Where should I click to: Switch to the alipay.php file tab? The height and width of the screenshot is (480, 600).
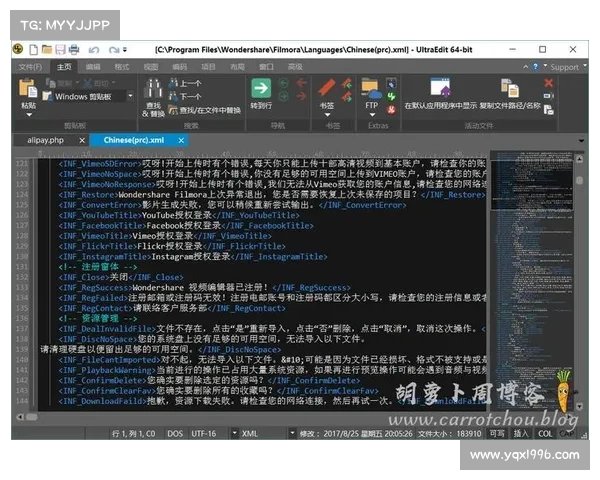pyautogui.click(x=45, y=140)
